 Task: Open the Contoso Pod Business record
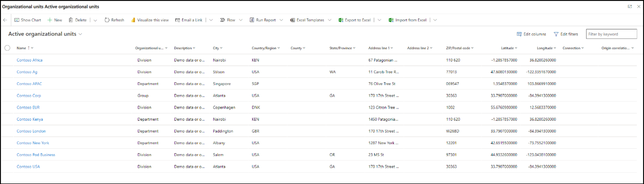pos(36,155)
